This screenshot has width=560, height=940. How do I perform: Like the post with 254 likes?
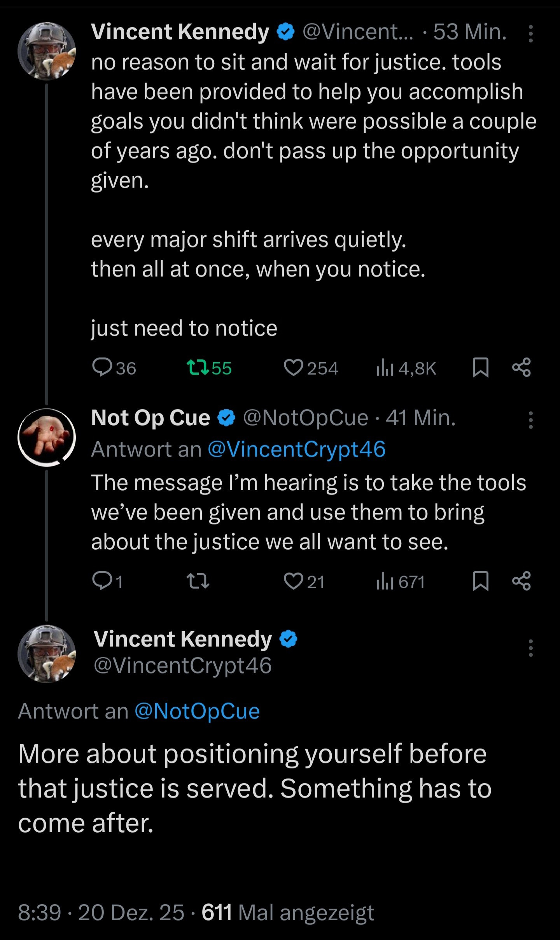point(293,367)
